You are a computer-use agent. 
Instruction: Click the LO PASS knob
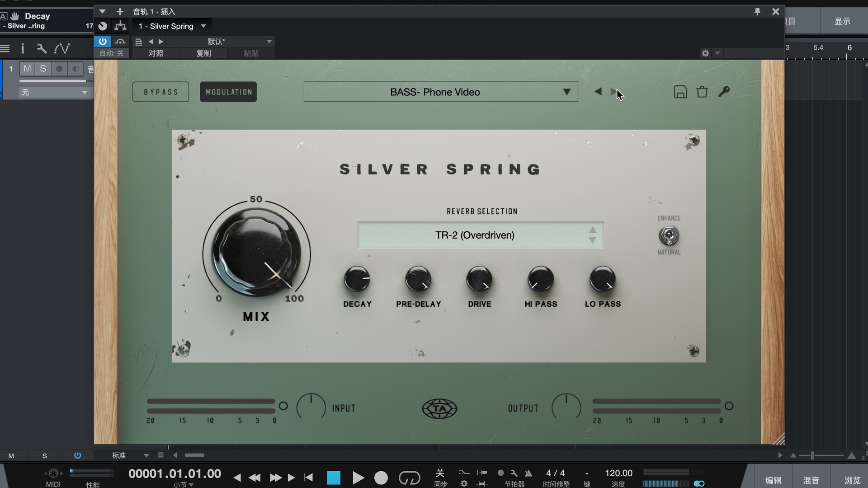coord(603,279)
